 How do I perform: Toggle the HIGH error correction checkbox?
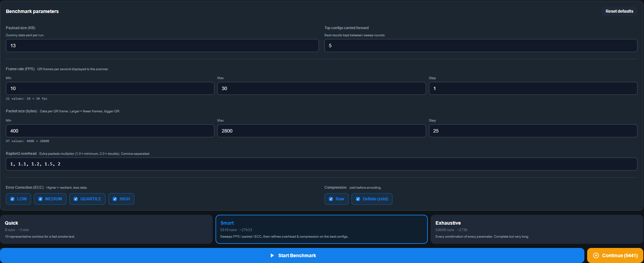pyautogui.click(x=115, y=199)
